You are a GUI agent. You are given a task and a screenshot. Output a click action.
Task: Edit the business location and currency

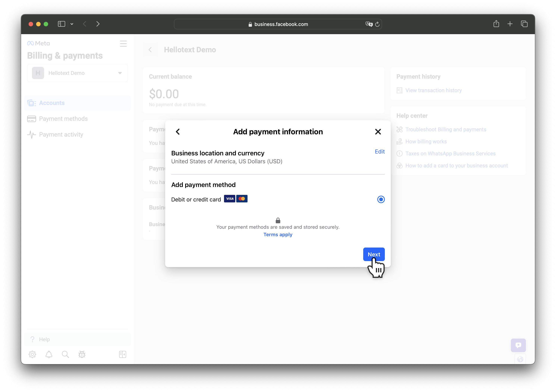pyautogui.click(x=379, y=152)
